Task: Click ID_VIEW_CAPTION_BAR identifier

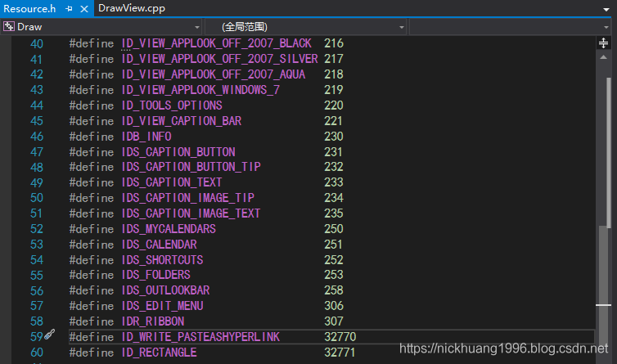Action: tap(181, 121)
